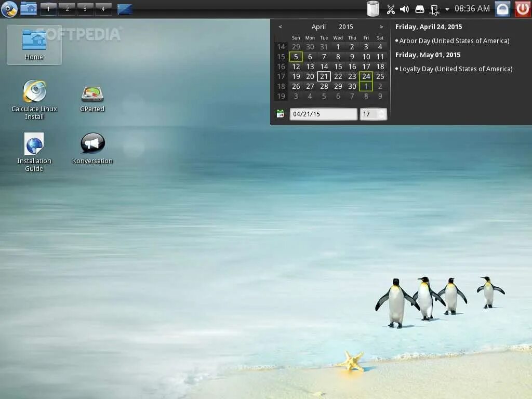
Task: Open the April month selector
Action: 318,27
